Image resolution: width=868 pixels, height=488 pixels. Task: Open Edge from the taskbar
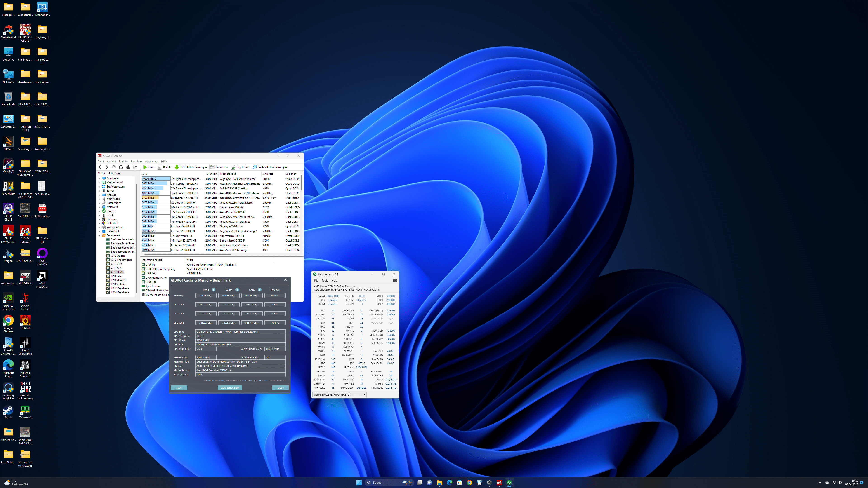pyautogui.click(x=450, y=483)
